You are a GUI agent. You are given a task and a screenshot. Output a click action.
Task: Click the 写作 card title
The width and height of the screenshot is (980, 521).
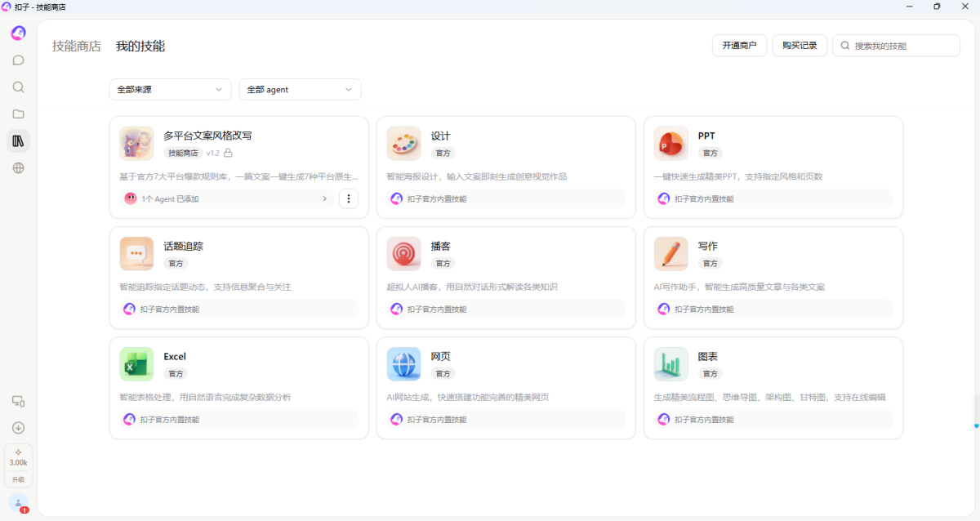click(x=708, y=247)
